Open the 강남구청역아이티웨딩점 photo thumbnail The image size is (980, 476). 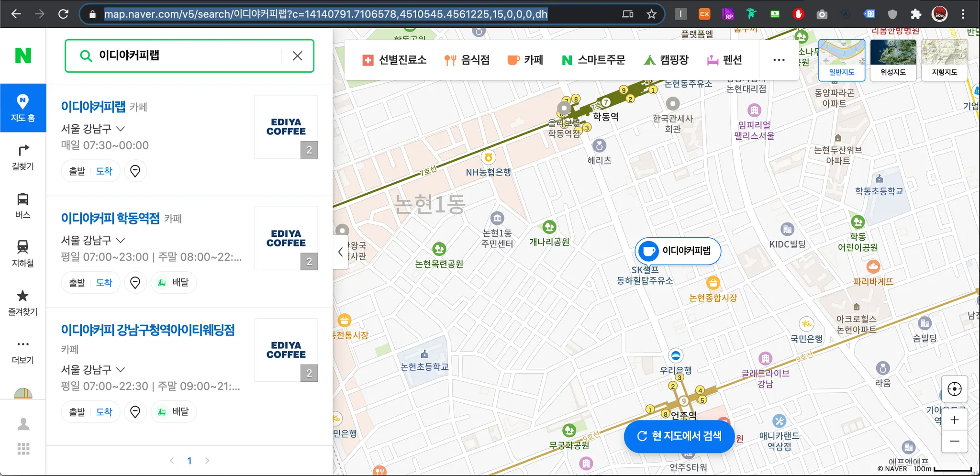pos(286,350)
